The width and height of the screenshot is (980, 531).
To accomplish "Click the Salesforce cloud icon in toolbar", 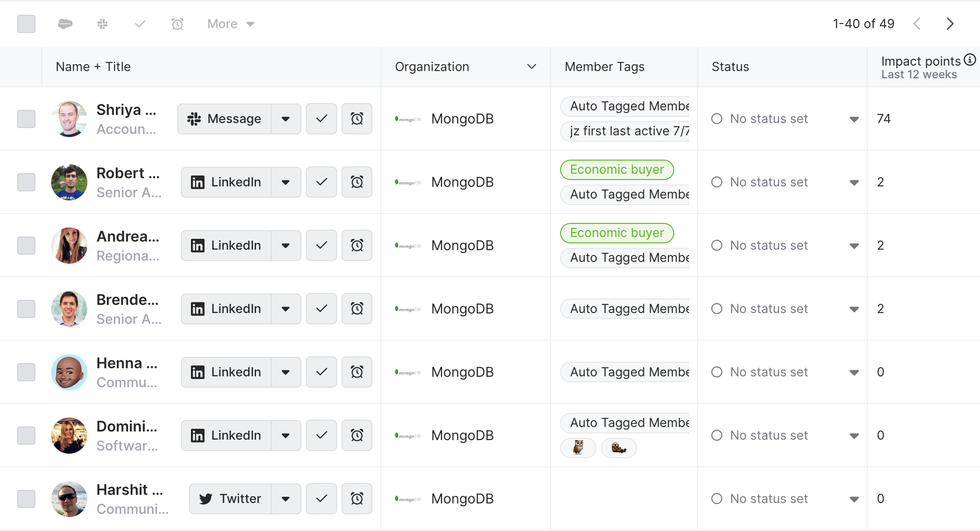I will point(65,24).
